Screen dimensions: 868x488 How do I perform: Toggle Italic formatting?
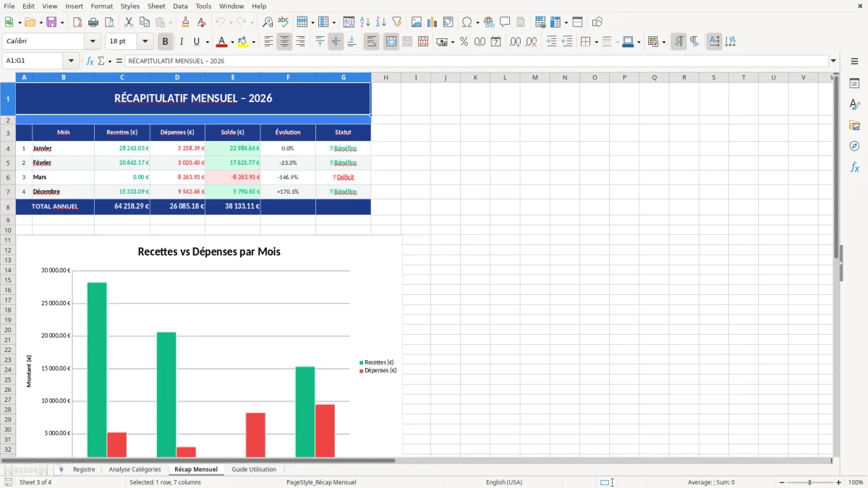[x=182, y=42]
